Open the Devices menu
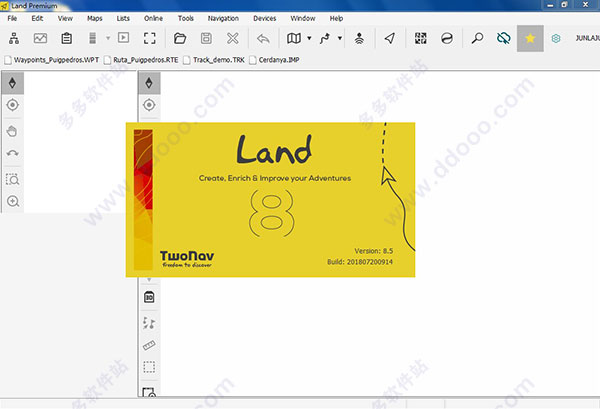600x409 pixels. (x=264, y=18)
